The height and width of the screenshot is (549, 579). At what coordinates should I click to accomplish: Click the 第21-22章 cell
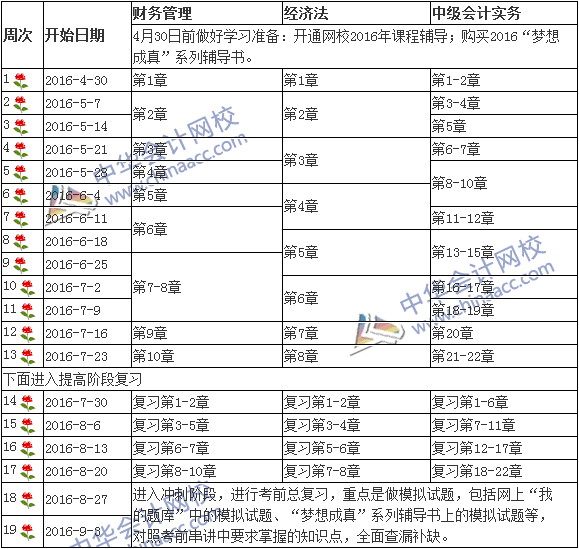coord(504,356)
